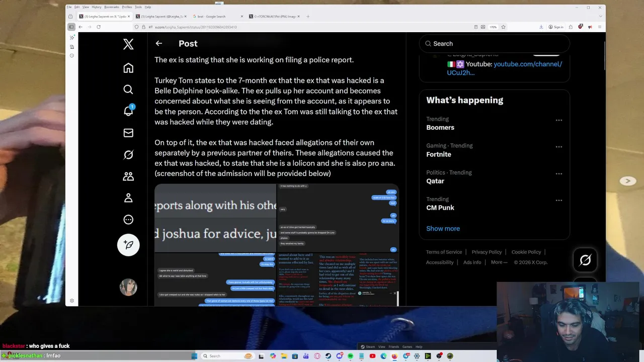Open Explore search in X sidebar
644x362 pixels.
click(x=128, y=89)
